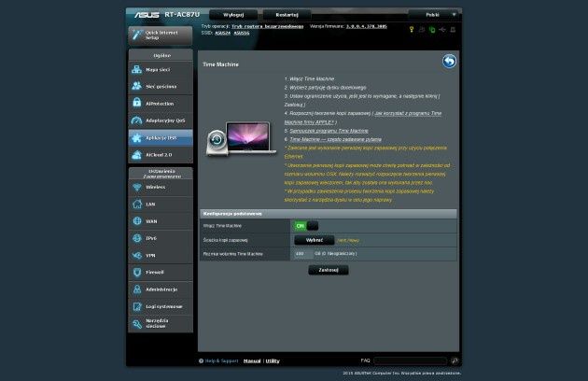Open Quick Internet Setup wizard icon
Image resolution: width=588 pixels, height=381 pixels.
point(136,35)
